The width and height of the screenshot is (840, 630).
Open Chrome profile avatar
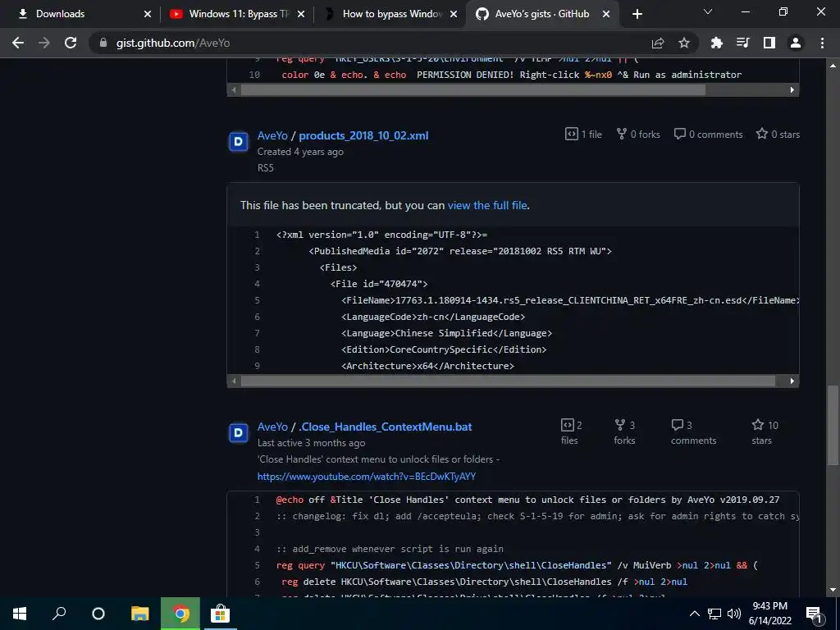coord(796,43)
